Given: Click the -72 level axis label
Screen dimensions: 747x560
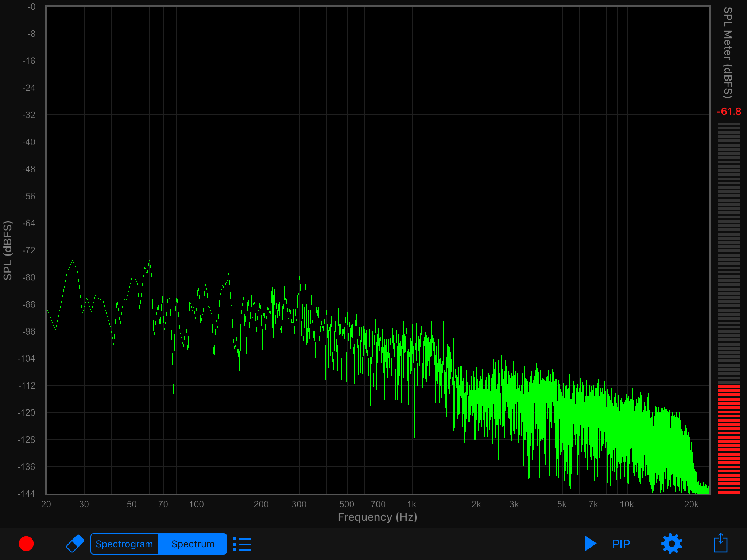Looking at the screenshot, I should pos(29,250).
